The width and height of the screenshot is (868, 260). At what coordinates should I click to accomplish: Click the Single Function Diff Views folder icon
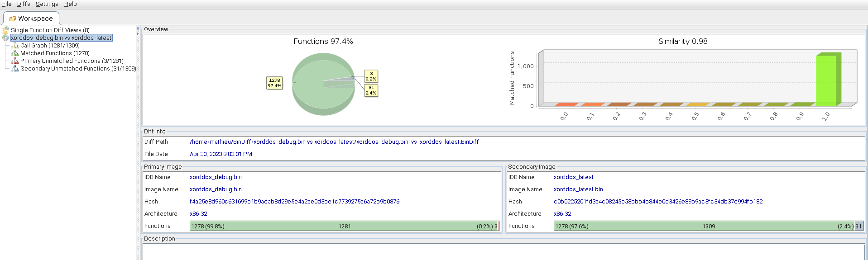point(5,30)
